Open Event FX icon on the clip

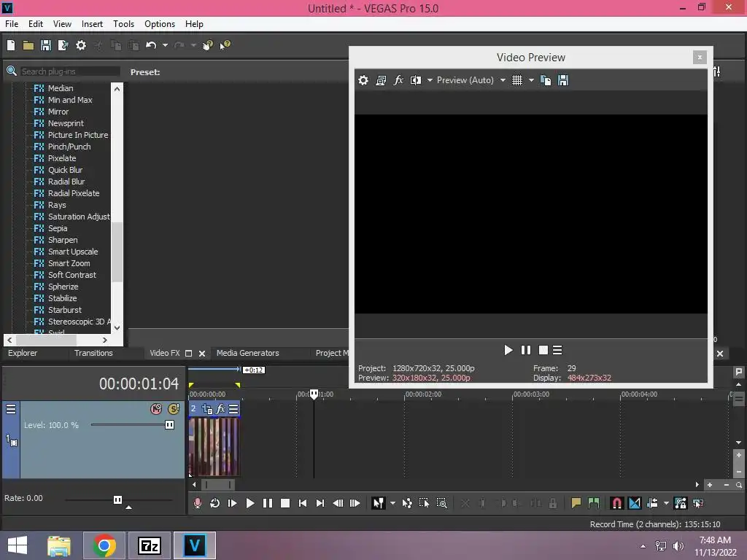click(220, 409)
